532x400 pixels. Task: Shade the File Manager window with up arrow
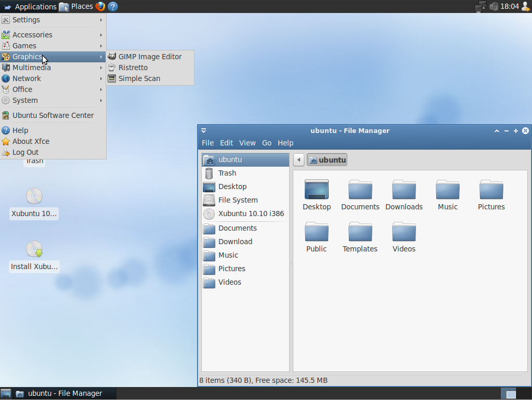pyautogui.click(x=497, y=131)
